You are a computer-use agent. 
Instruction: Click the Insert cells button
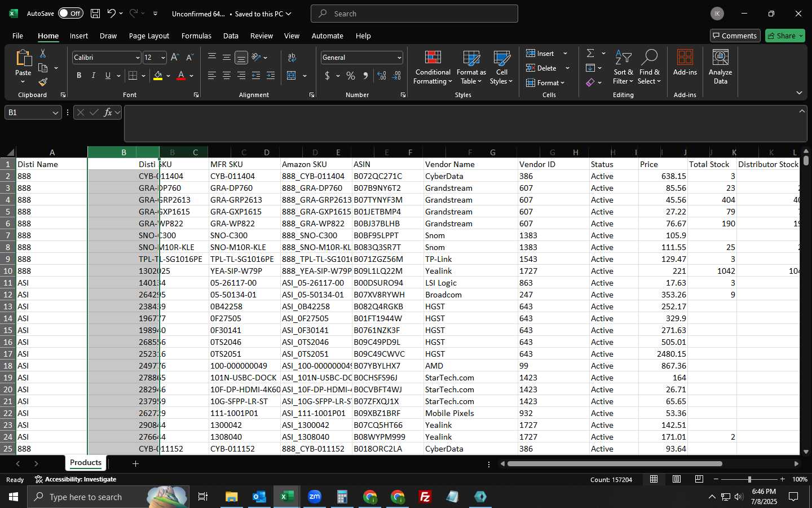[x=540, y=53]
